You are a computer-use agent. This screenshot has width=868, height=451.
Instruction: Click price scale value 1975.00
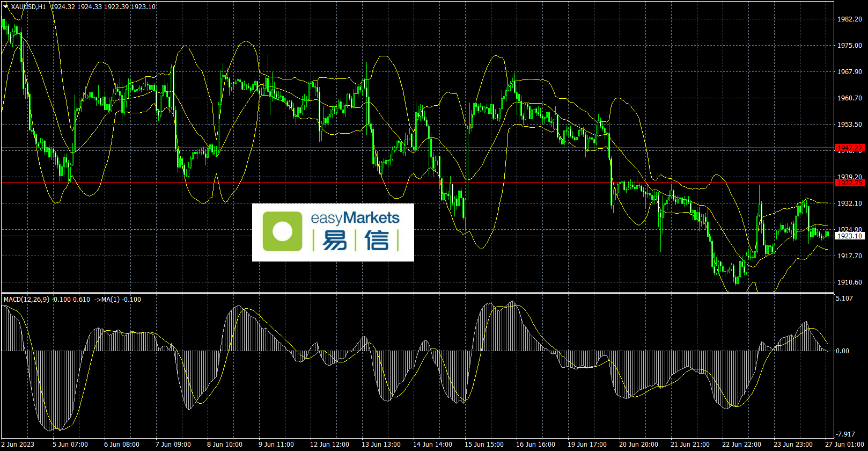tap(850, 46)
